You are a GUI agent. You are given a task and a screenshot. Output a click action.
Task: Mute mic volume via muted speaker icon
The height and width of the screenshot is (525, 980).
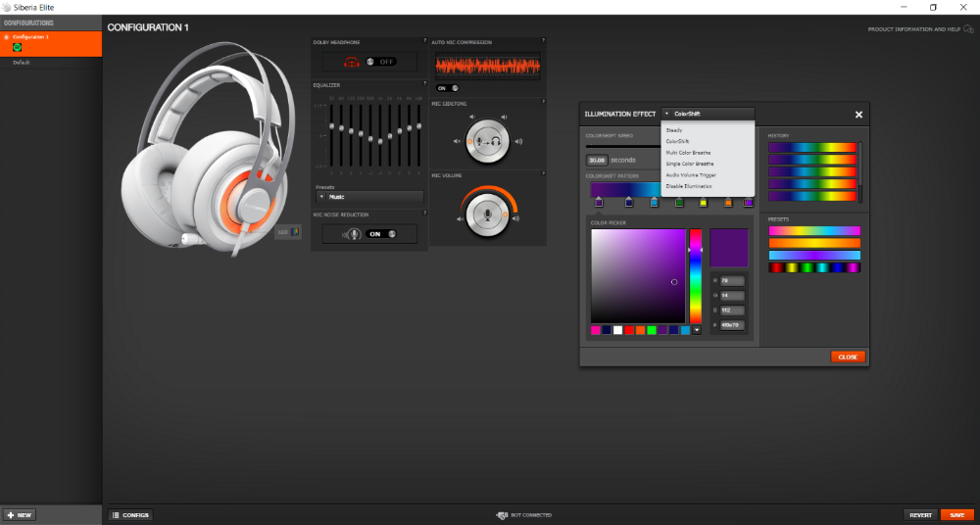point(461,218)
